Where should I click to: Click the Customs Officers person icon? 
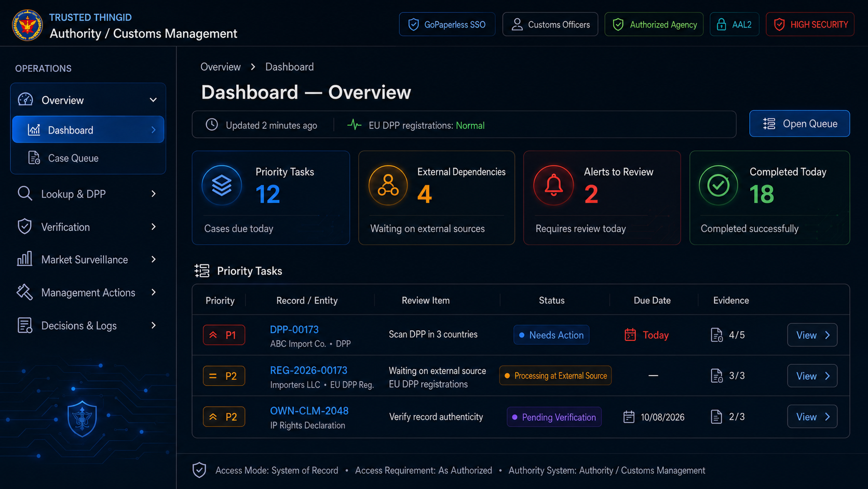point(517,24)
